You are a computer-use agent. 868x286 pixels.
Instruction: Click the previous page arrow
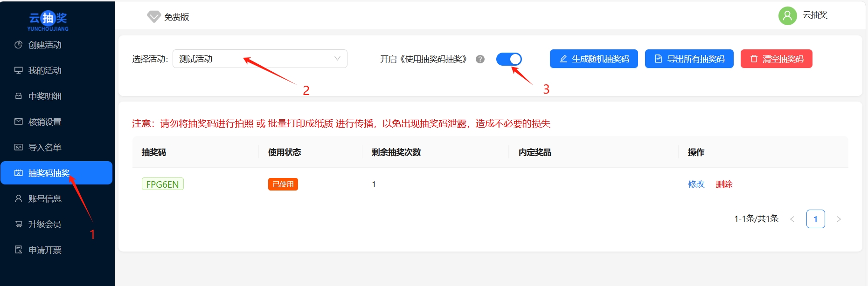pyautogui.click(x=792, y=219)
